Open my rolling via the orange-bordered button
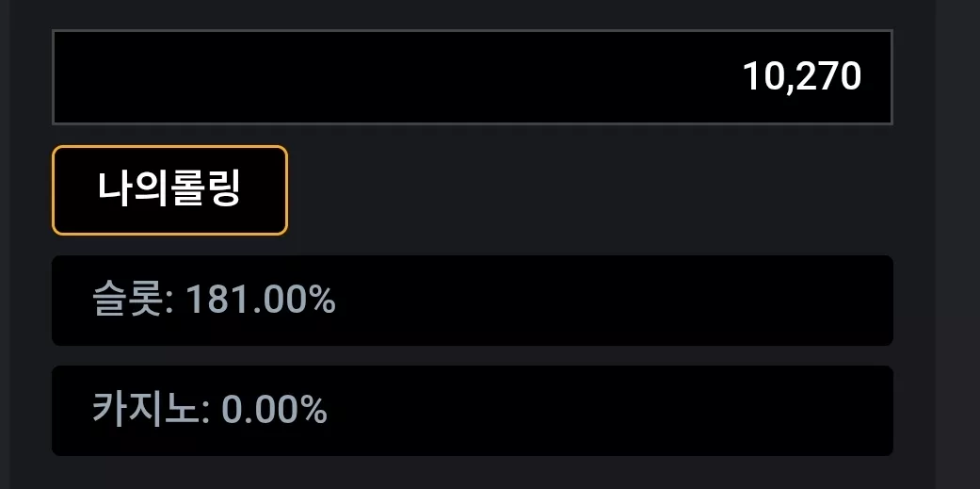This screenshot has width=980, height=489. [169, 190]
